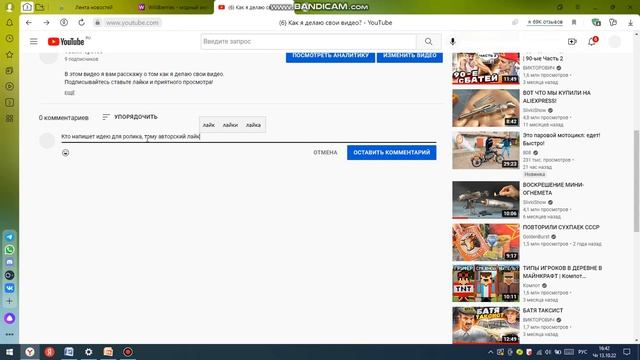Viewport: 640px width, 360px height.
Task: Open the Protect shield extension icon
Action: (596, 22)
